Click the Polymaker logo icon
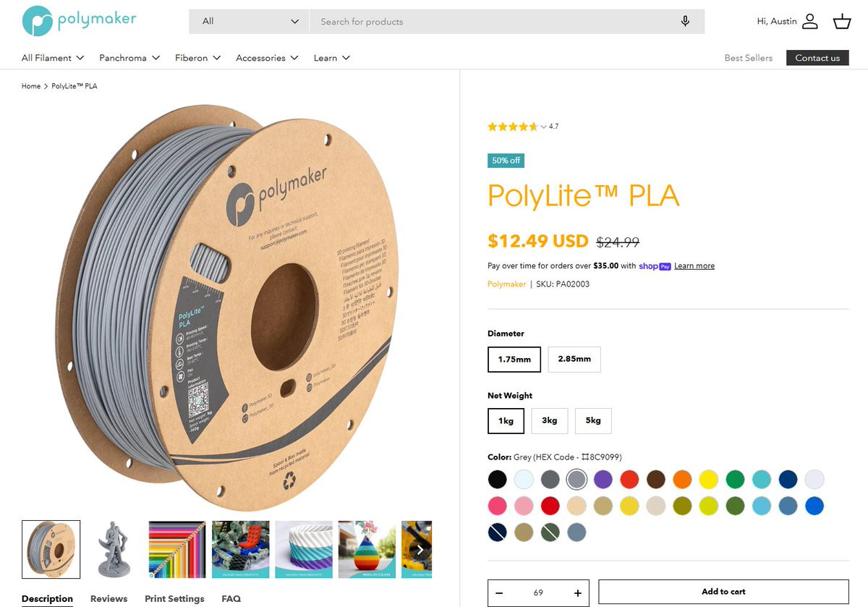 click(x=38, y=21)
